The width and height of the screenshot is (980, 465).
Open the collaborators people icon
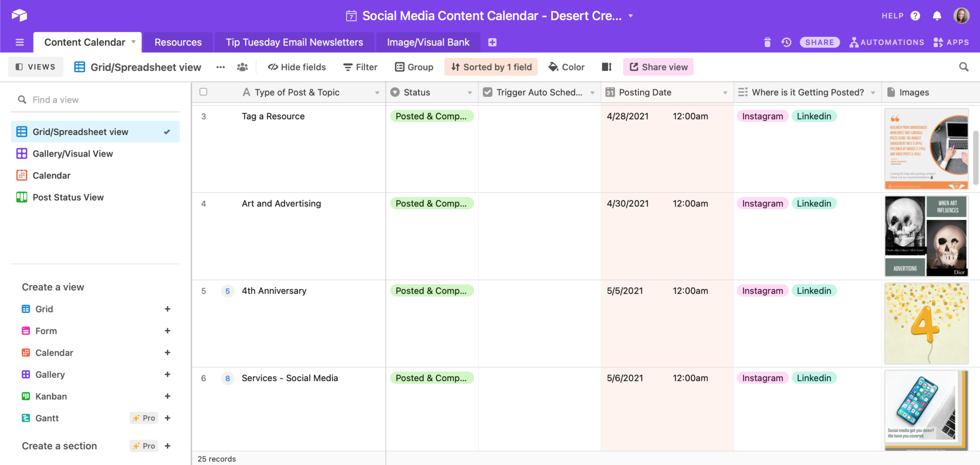[x=243, y=67]
